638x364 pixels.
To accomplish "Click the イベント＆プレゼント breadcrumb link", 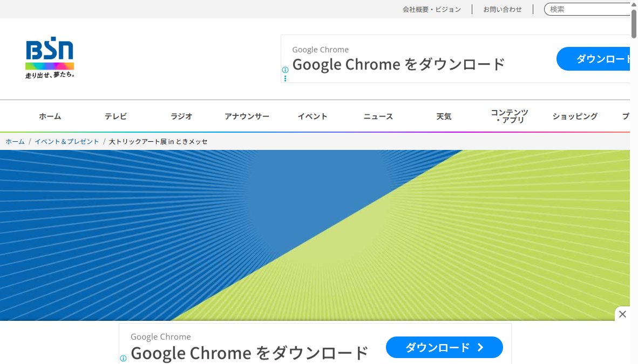I will [67, 141].
